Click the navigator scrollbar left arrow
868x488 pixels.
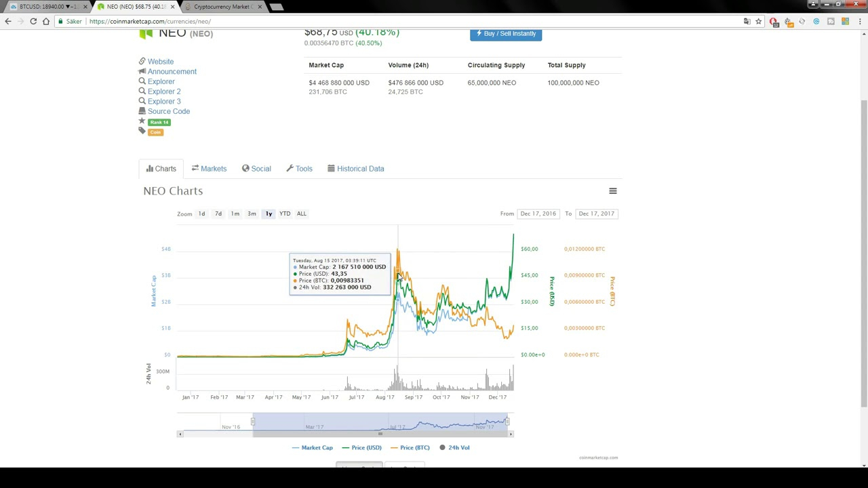click(180, 434)
